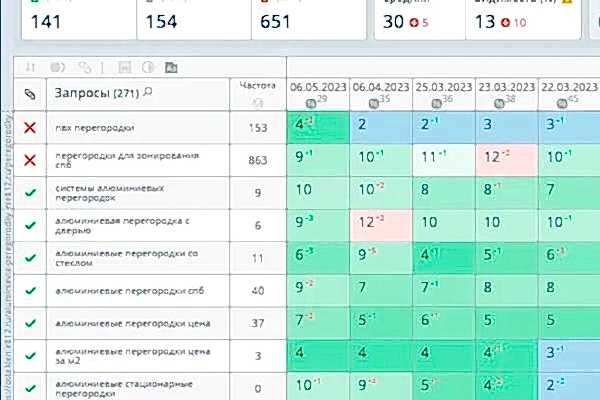The height and width of the screenshot is (400, 600).
Task: Click green check beside алюминиевые перегородки спб
Action: click(30, 291)
